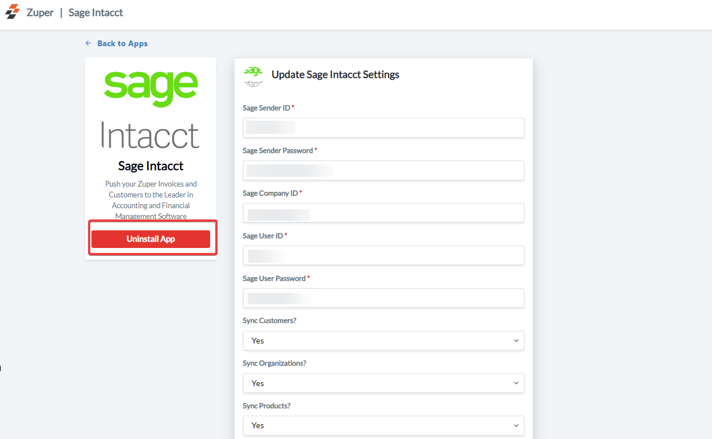Click the small Sage Intacct header icon
Viewport: 712px width, 439px height.
(254, 75)
